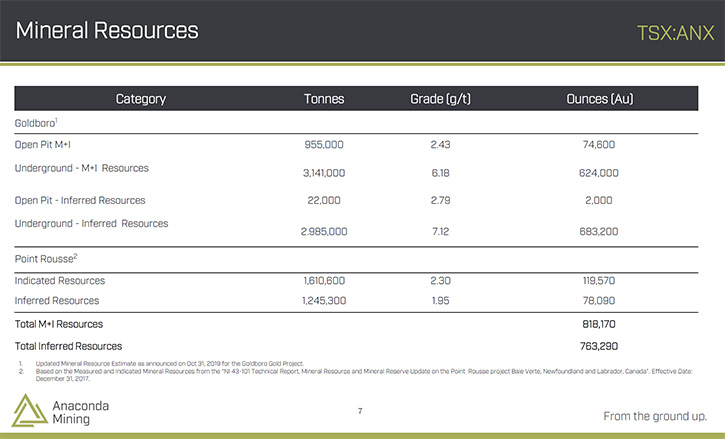Click the 955,000 tonnes value

[x=324, y=145]
